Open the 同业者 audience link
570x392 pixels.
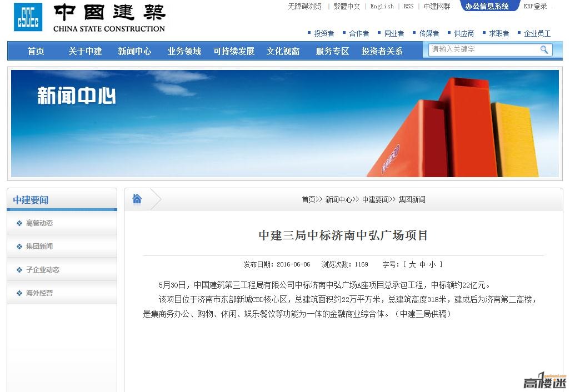point(394,33)
